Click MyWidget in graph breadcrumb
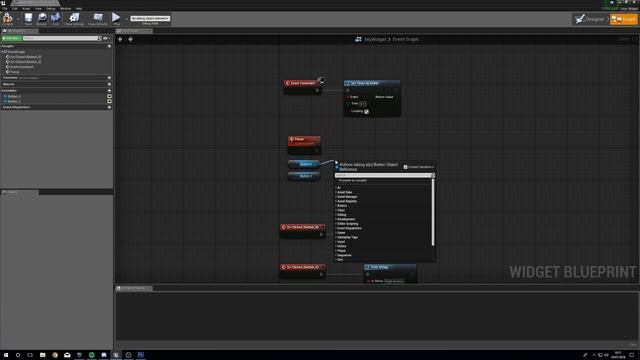The image size is (640, 360). (x=375, y=39)
